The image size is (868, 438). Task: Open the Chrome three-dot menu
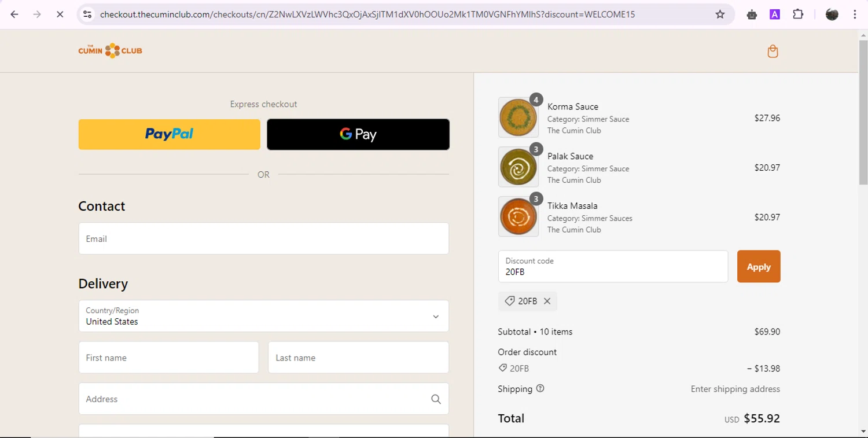(855, 14)
